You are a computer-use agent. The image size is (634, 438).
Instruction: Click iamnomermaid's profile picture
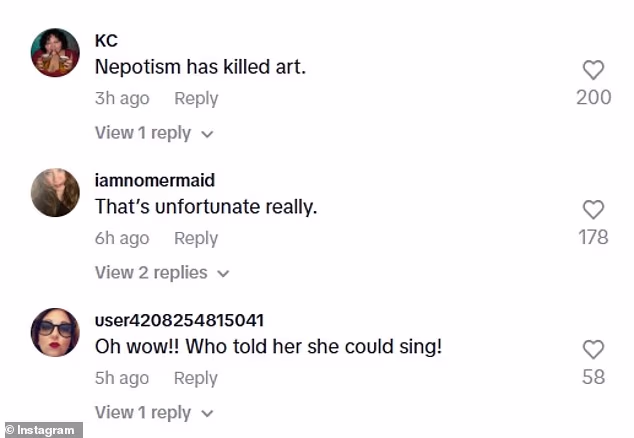(x=55, y=193)
